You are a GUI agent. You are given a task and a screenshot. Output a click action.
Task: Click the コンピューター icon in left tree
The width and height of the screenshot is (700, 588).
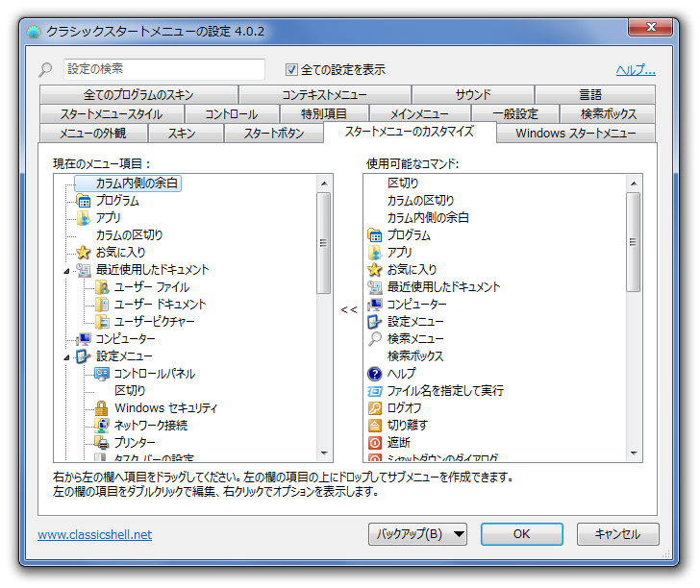tap(83, 339)
